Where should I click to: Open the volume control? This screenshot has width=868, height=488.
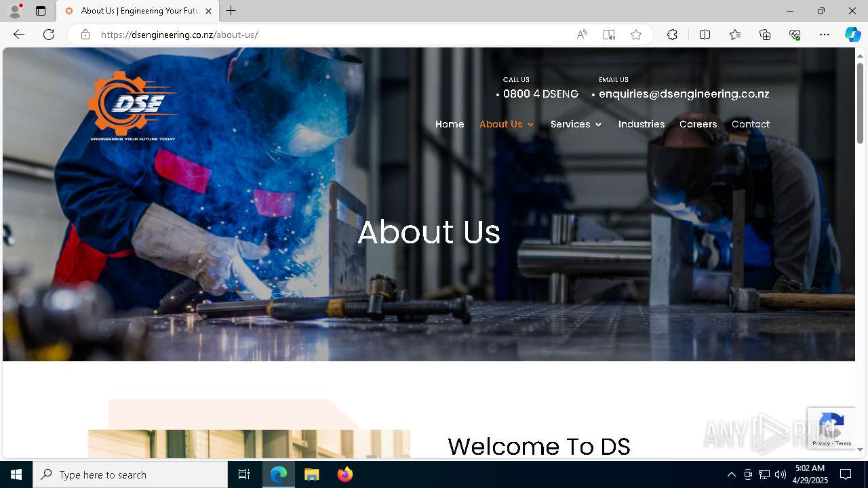(781, 474)
